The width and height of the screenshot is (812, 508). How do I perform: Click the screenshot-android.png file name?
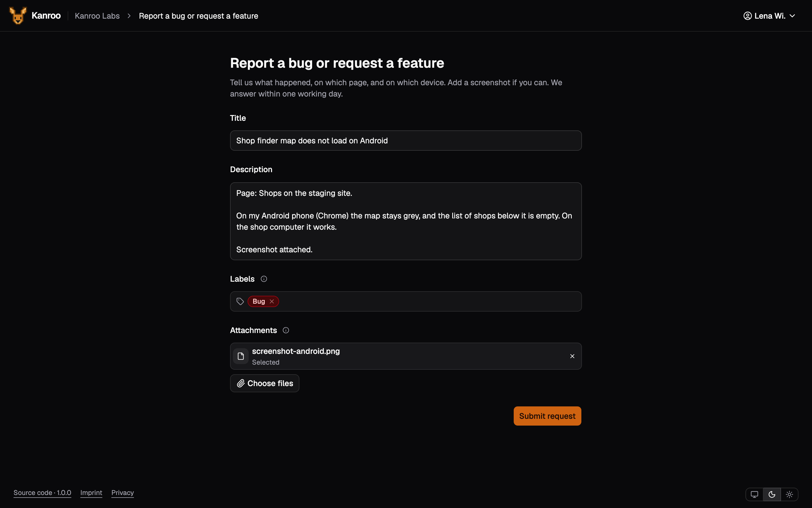click(x=295, y=351)
